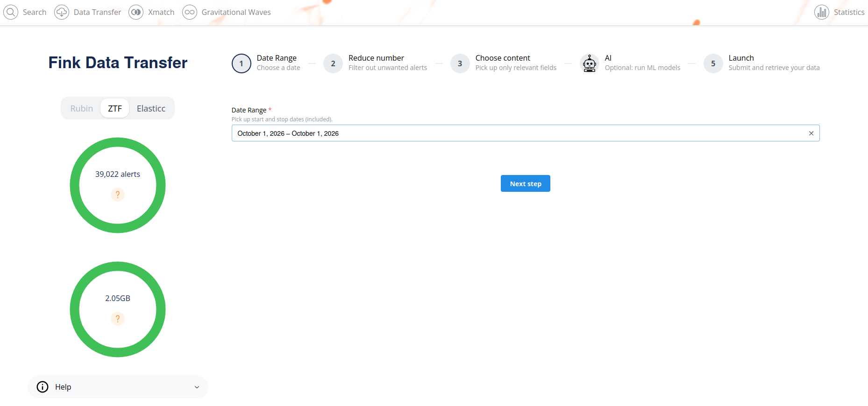868x406 pixels.
Task: Clear the date range with the X
Action: (811, 133)
